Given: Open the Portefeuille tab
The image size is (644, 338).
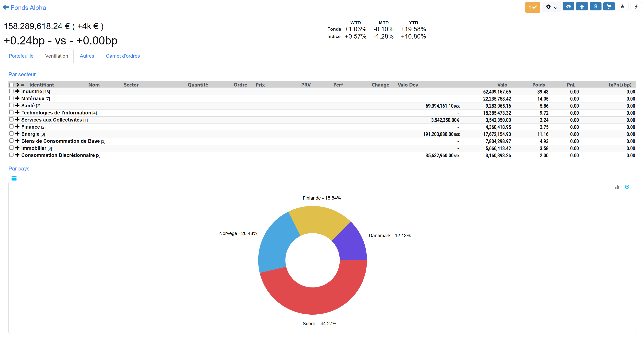Looking at the screenshot, I should 21,56.
